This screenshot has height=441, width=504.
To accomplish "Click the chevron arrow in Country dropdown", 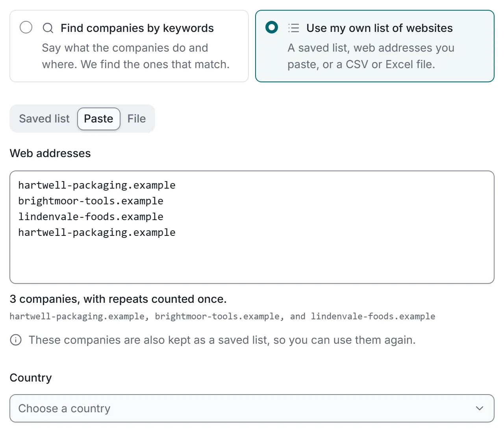I will pyautogui.click(x=479, y=408).
